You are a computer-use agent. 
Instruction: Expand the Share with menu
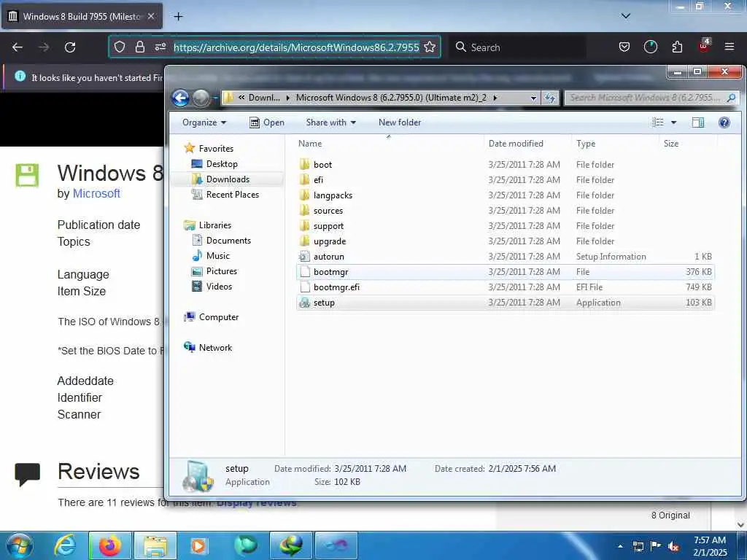330,122
